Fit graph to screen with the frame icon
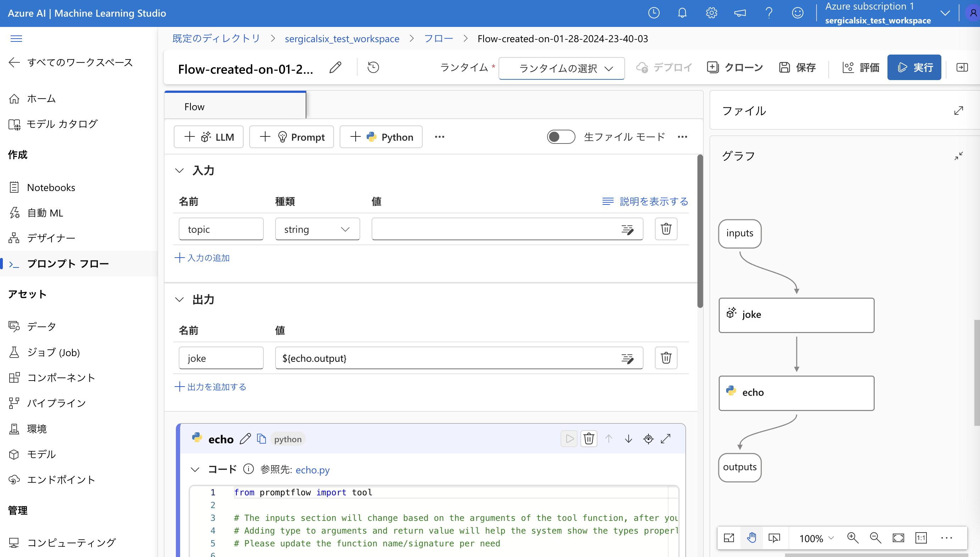 (x=898, y=537)
